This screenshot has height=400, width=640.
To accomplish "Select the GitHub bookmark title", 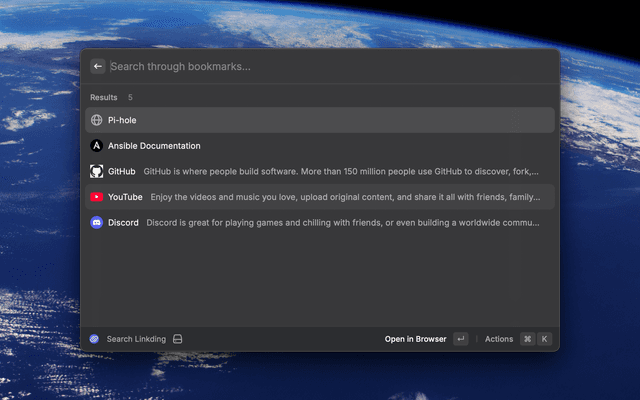I will [121, 171].
